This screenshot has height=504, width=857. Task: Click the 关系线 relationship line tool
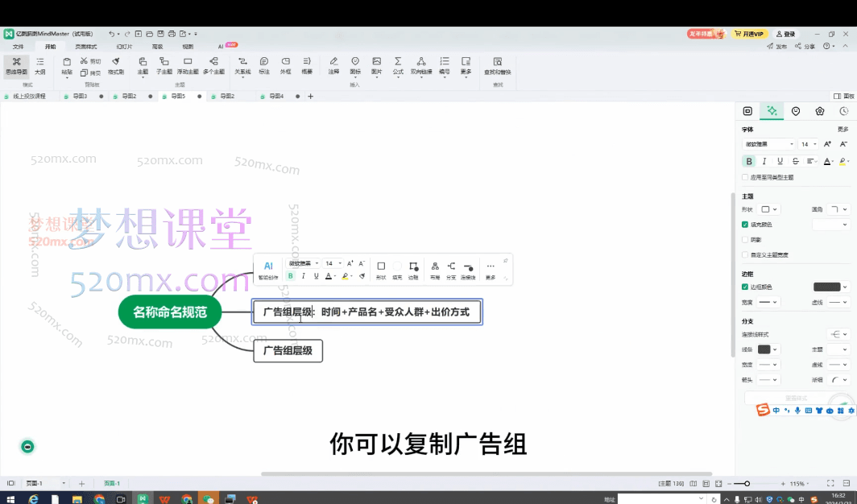(x=242, y=65)
